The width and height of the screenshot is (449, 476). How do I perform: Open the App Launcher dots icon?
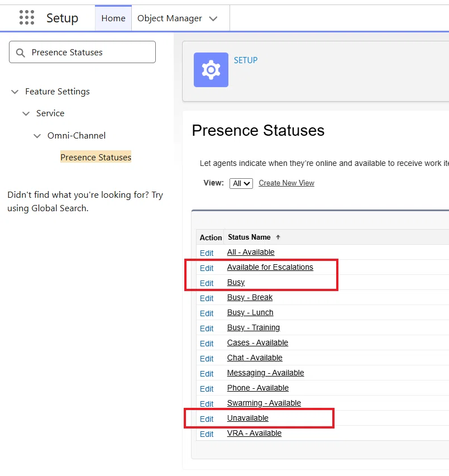tap(27, 17)
